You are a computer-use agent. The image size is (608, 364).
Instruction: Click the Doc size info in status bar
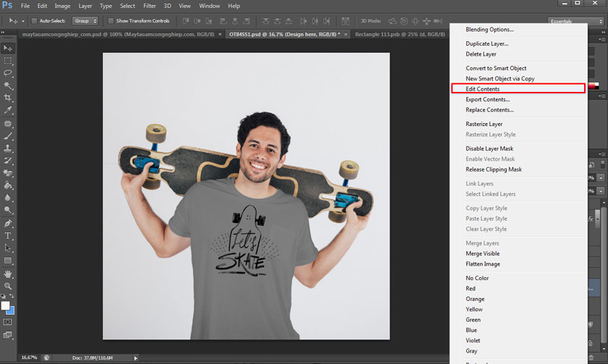[x=93, y=357]
